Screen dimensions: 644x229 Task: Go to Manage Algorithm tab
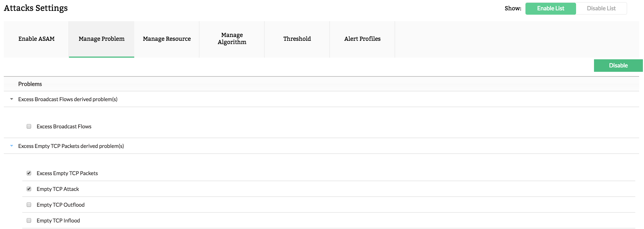(x=232, y=39)
